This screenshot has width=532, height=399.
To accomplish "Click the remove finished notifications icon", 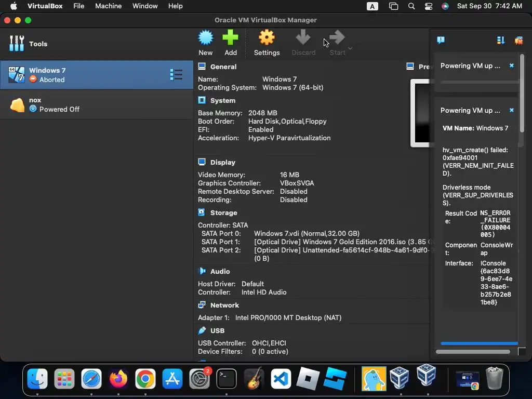I will pyautogui.click(x=518, y=41).
